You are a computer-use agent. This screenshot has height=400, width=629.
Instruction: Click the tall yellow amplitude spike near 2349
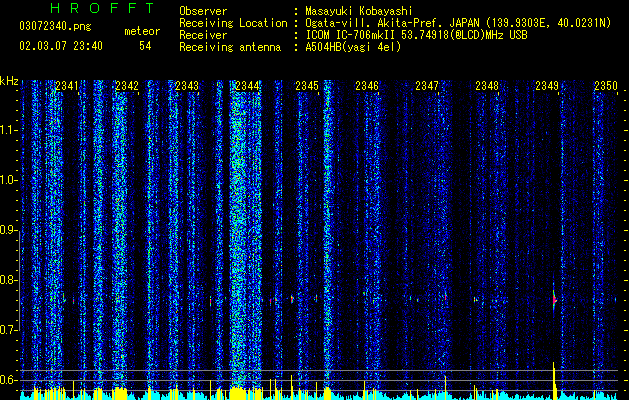(x=554, y=380)
